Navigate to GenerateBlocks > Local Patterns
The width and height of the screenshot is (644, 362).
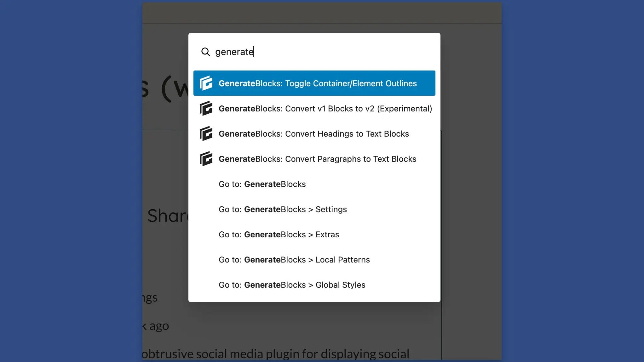294,260
